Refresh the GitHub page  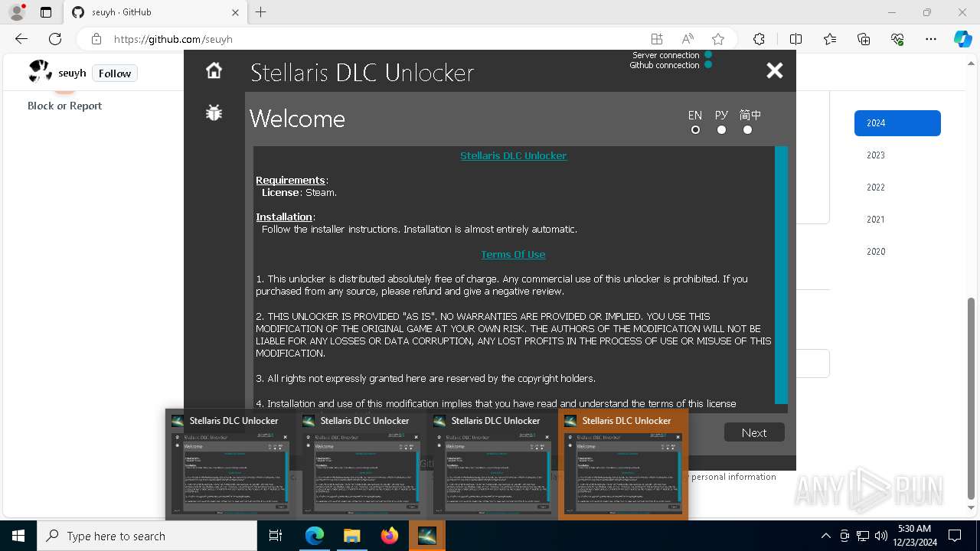pyautogui.click(x=55, y=39)
